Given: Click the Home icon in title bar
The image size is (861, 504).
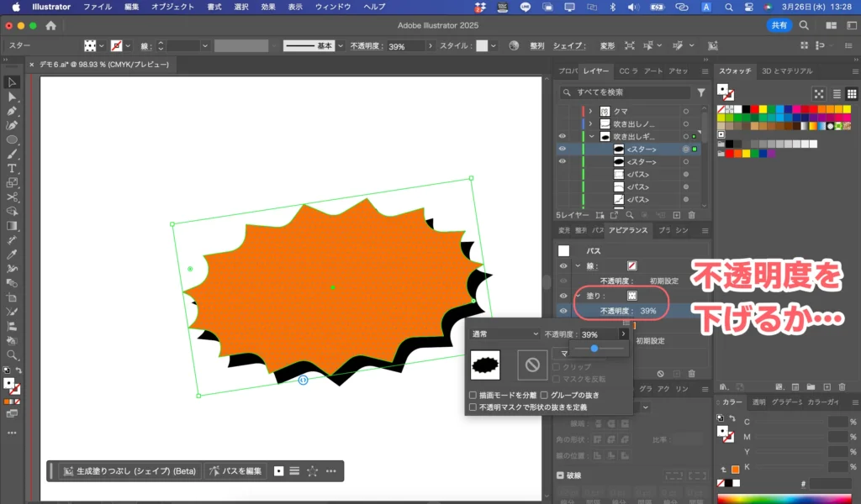Looking at the screenshot, I should (51, 25).
